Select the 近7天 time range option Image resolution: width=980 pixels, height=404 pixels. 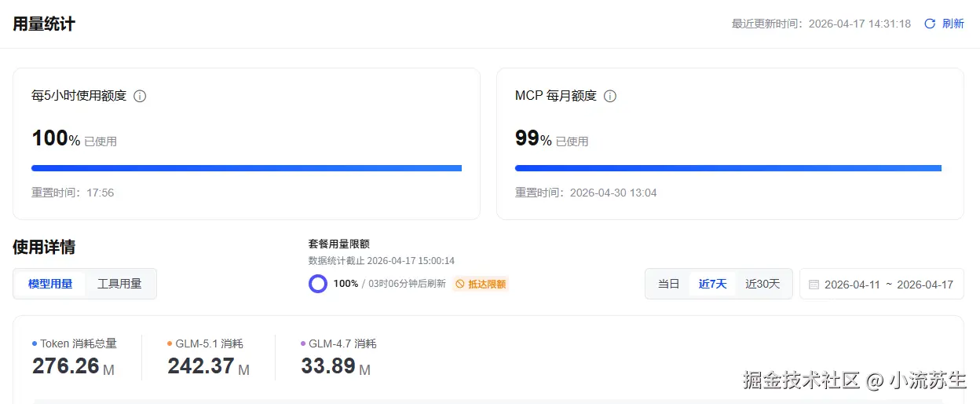(x=713, y=284)
